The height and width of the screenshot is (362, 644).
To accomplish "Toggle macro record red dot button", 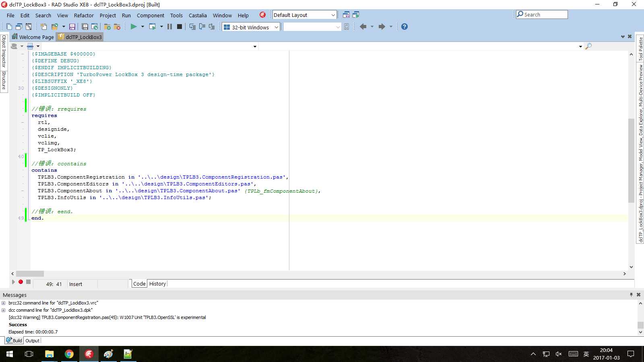I will (x=21, y=282).
